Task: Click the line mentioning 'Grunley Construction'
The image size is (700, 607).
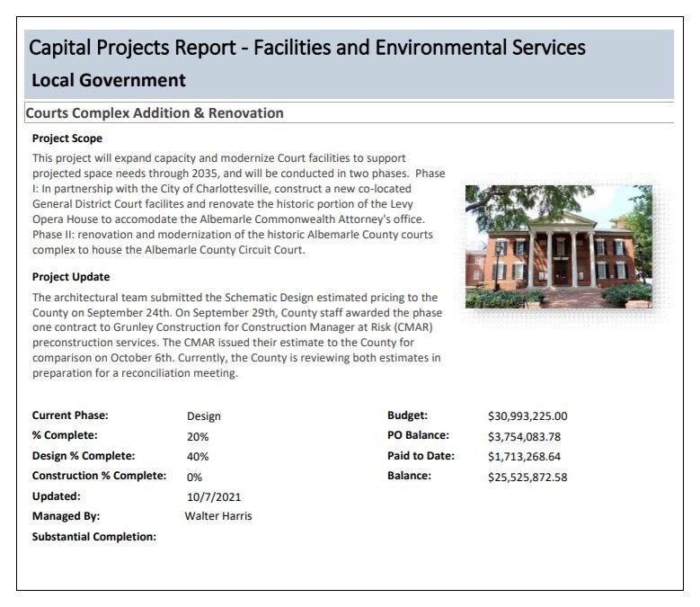Action: pyautogui.click(x=232, y=327)
